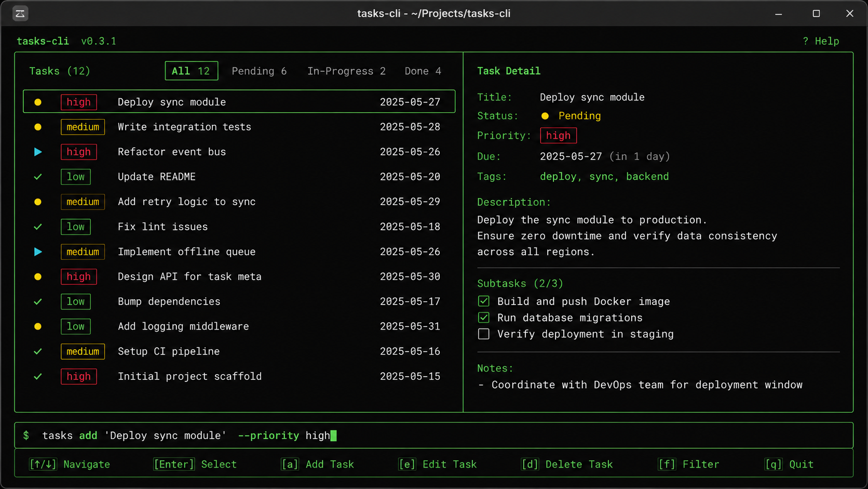
Task: Click the Subtasks (2/3) heading
Action: pos(520,284)
